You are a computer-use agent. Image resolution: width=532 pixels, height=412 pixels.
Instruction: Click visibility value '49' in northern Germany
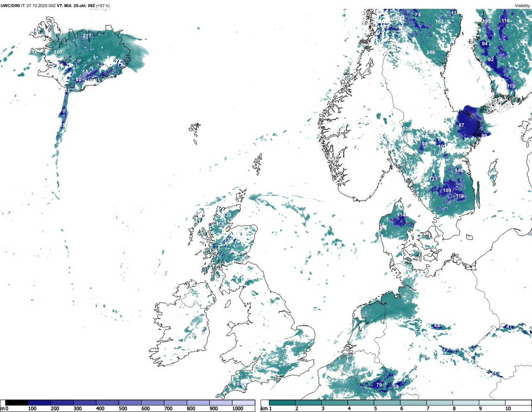pyautogui.click(x=436, y=326)
